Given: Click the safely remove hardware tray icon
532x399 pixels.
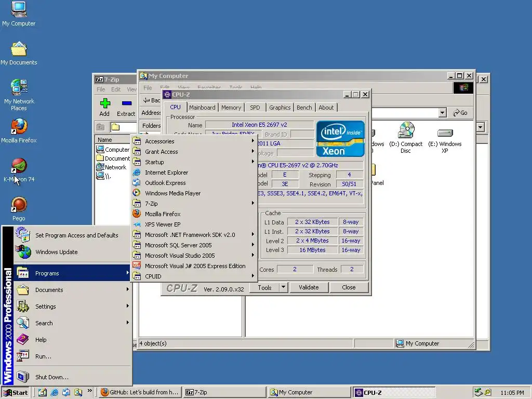Looking at the screenshot, I should coord(478,392).
